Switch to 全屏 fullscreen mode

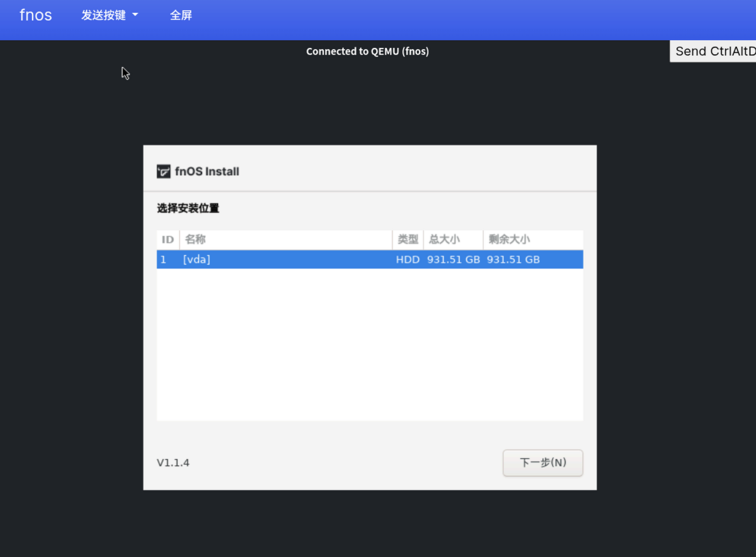[181, 15]
